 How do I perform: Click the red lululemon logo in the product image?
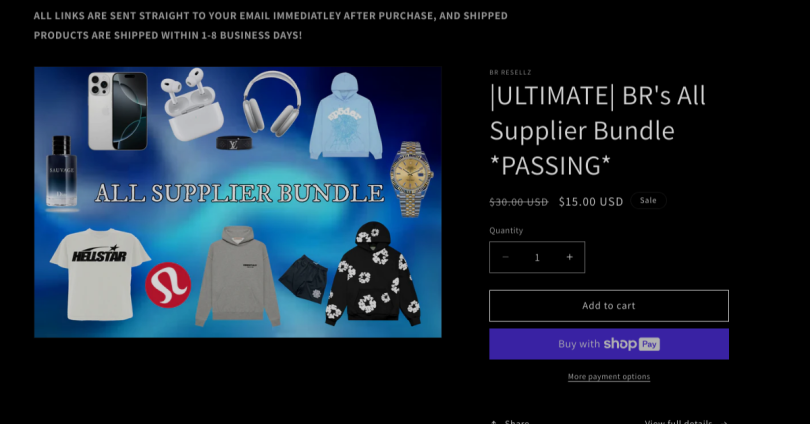click(x=168, y=285)
